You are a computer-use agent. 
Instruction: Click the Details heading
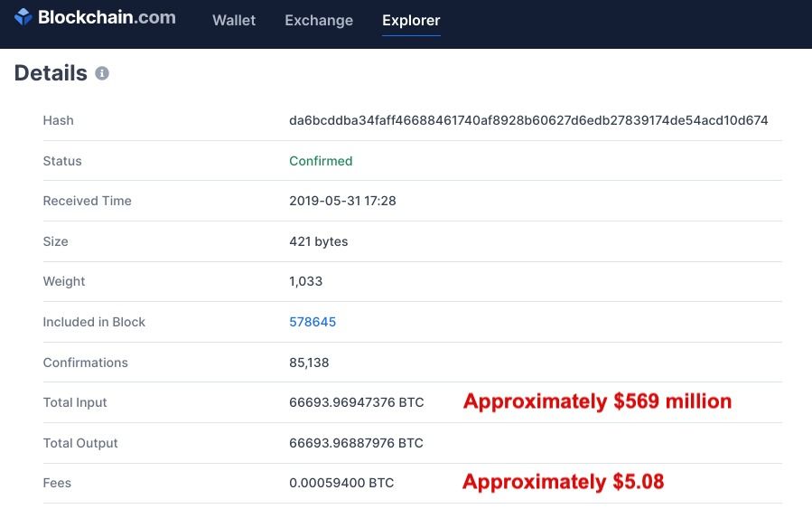51,73
